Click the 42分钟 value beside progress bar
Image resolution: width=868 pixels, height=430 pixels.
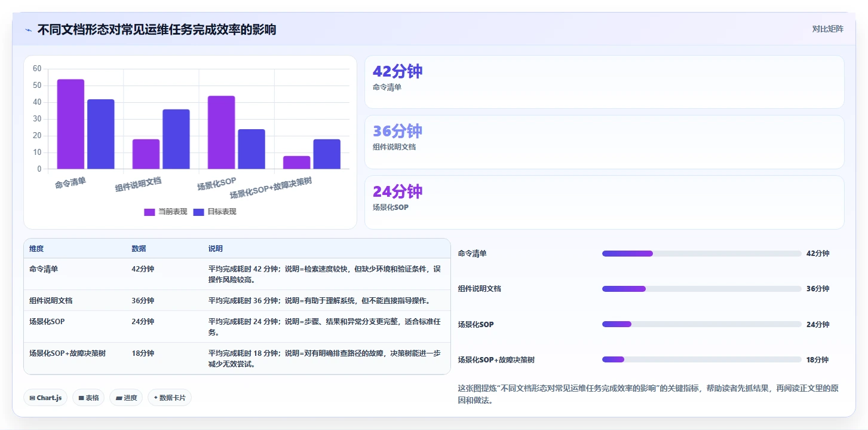tap(818, 254)
